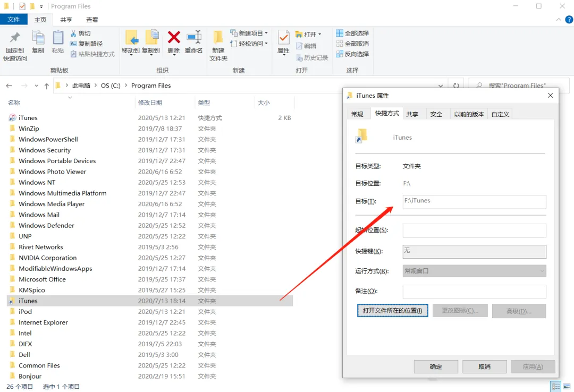Click the Cut (剪切) scissors icon
This screenshot has width=574, height=392.
[73, 33]
